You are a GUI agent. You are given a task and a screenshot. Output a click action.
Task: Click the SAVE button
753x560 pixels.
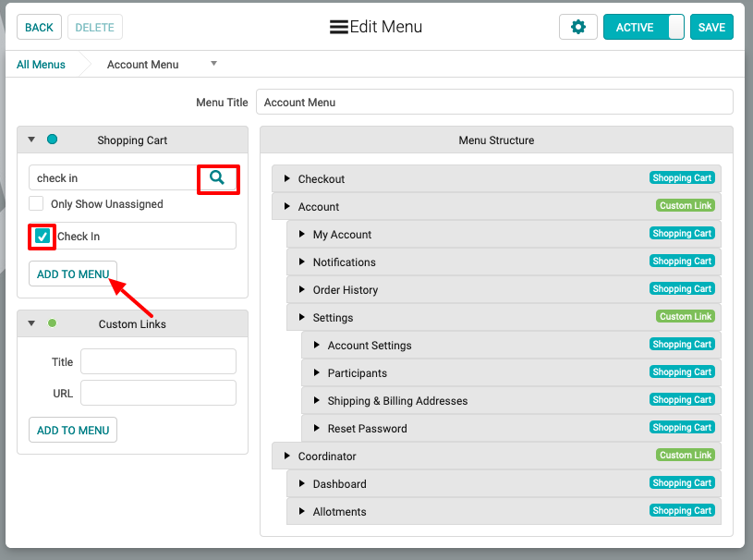pos(711,27)
